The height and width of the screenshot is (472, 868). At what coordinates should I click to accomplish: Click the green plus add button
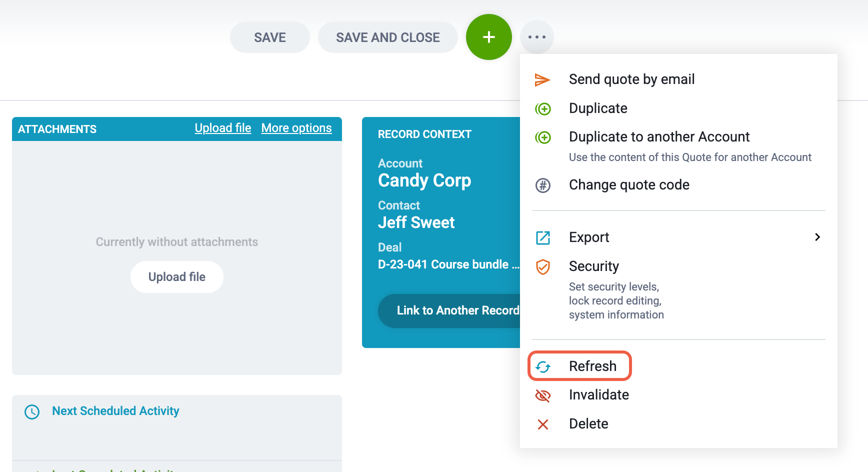tap(488, 37)
